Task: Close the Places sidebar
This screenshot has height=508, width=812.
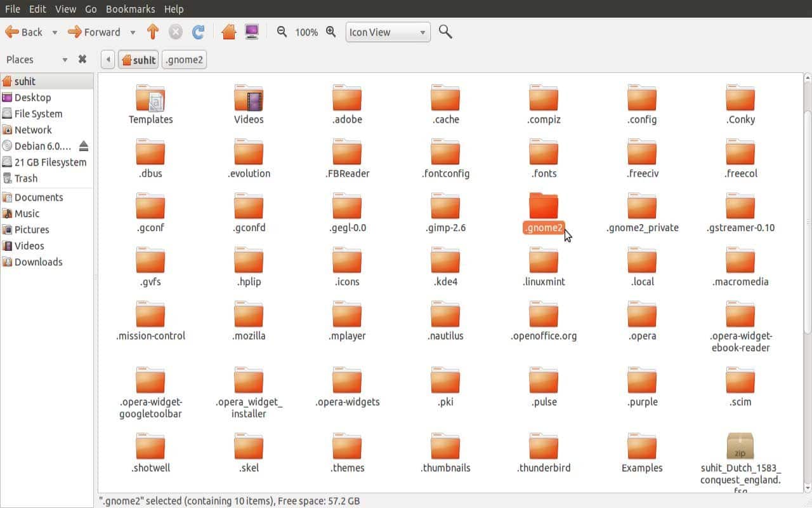Action: tap(82, 59)
